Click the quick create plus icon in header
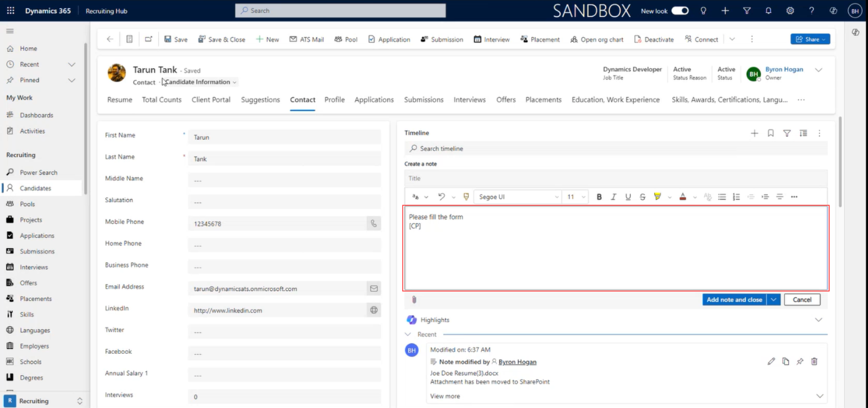The width and height of the screenshot is (868, 408). click(x=725, y=10)
